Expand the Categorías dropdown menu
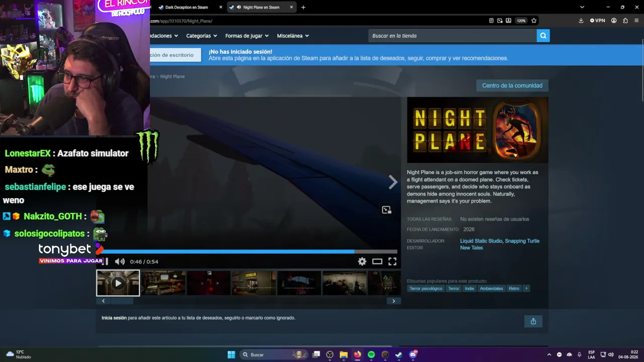 201,36
